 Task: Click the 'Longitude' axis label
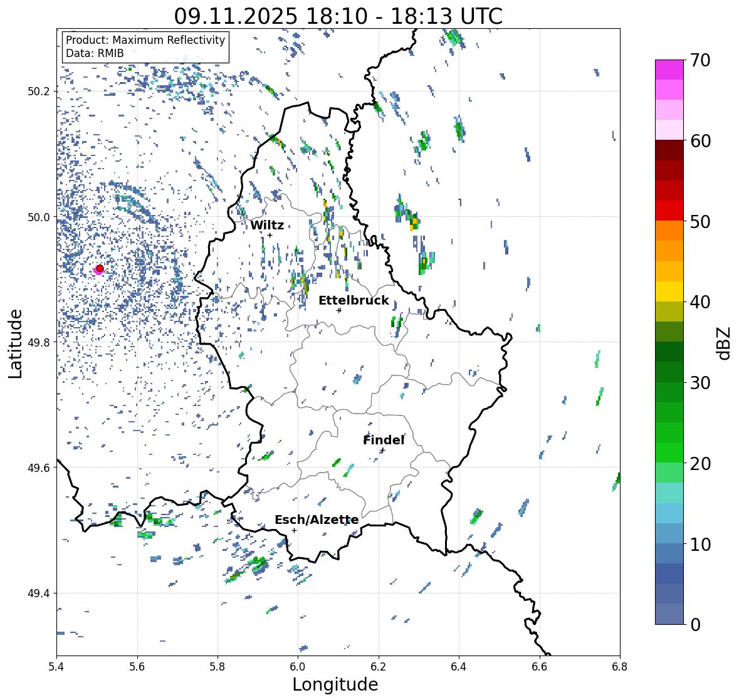pyautogui.click(x=335, y=684)
